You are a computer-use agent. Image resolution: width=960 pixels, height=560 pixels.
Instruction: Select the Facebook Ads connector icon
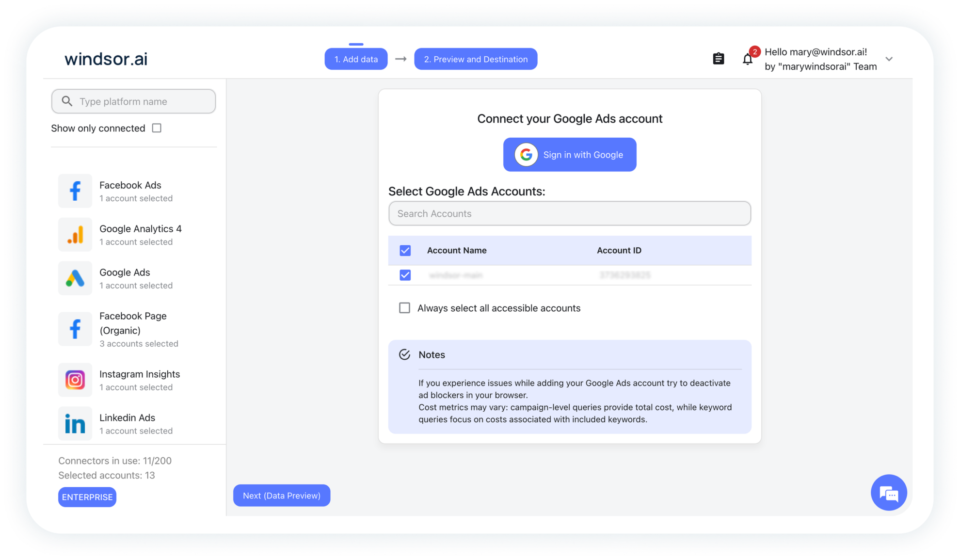[x=75, y=191]
